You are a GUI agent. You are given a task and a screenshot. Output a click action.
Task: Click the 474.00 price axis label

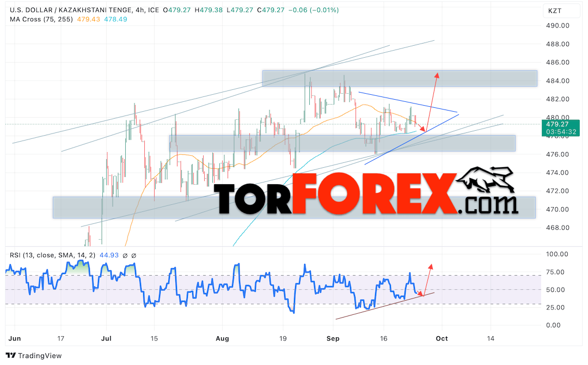coord(558,173)
